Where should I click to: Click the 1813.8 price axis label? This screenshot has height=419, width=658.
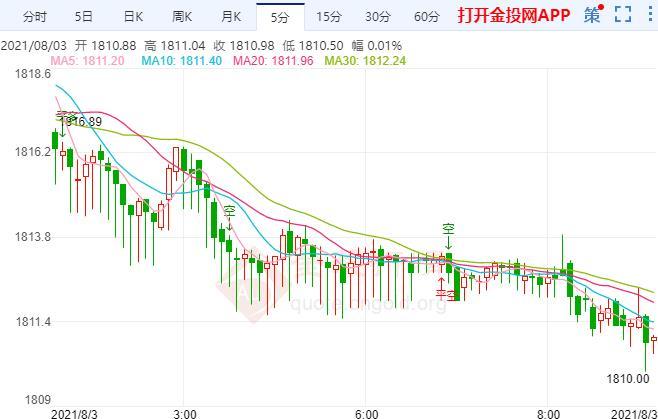coord(33,237)
